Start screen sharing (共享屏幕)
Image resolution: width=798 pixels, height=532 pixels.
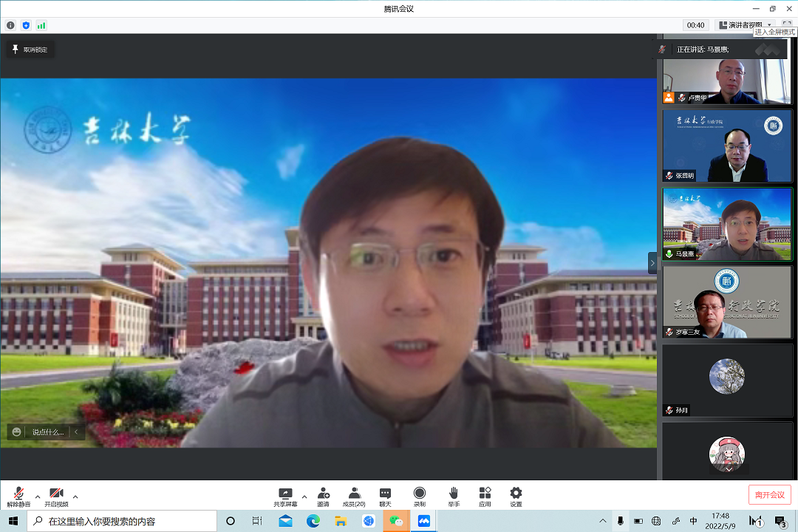[x=285, y=496]
